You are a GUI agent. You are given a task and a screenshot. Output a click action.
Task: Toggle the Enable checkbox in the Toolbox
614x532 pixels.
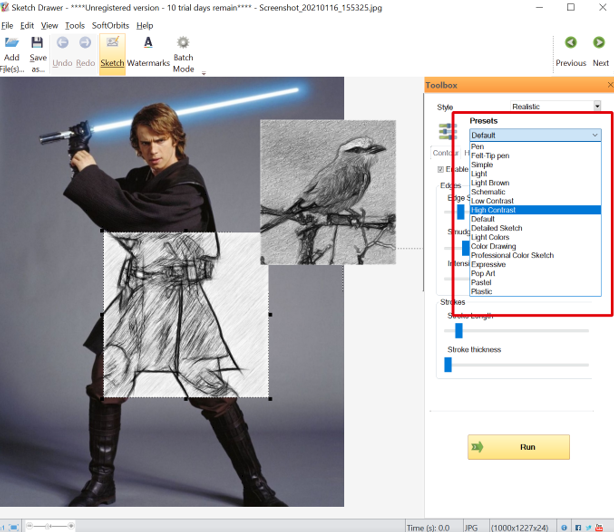pos(441,169)
